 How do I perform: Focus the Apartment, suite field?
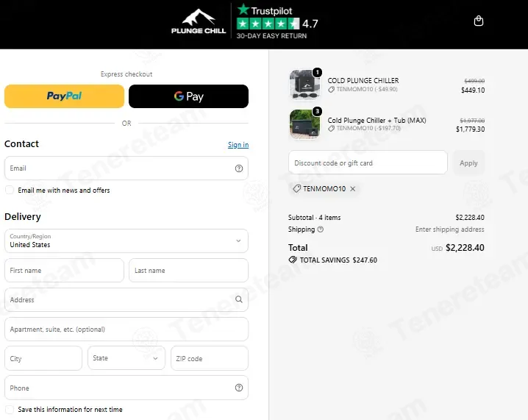click(126, 329)
